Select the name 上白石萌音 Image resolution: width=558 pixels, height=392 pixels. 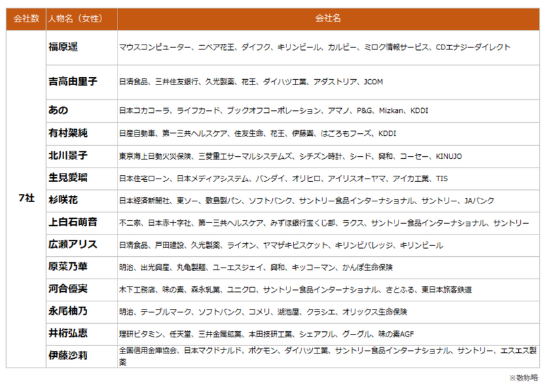point(73,222)
